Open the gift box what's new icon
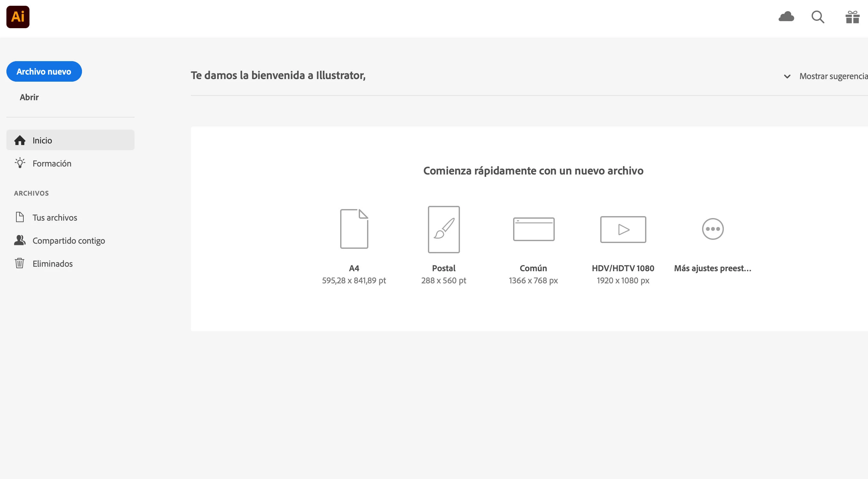 coord(852,17)
